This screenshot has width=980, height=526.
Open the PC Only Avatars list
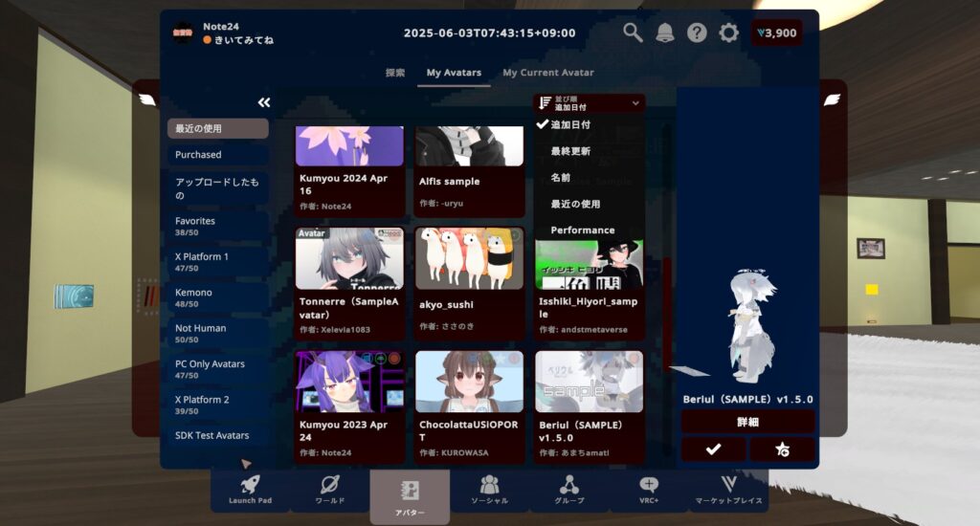point(217,368)
